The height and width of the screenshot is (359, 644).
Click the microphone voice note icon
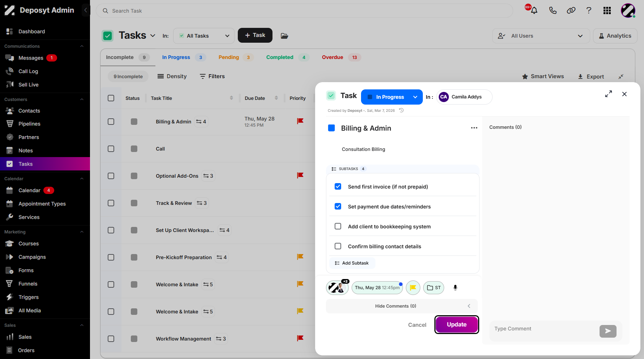pos(455,288)
